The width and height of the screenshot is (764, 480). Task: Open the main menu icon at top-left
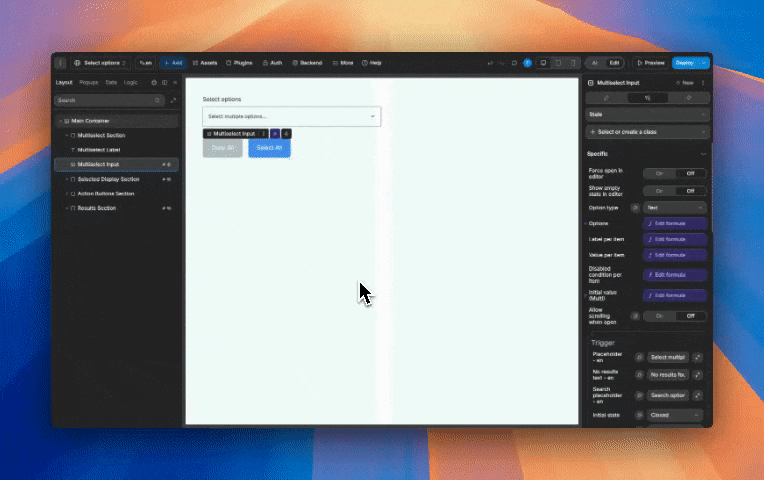(x=60, y=63)
